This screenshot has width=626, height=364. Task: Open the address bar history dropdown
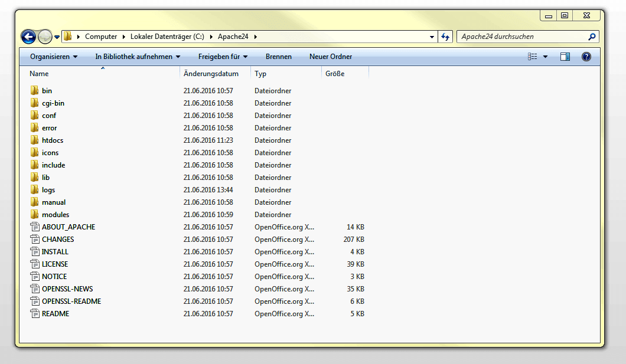432,36
